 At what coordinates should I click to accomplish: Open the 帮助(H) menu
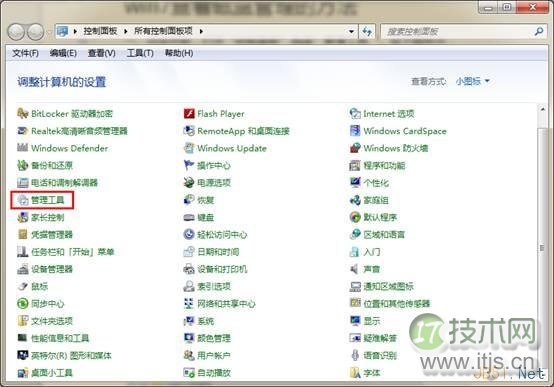(x=179, y=53)
